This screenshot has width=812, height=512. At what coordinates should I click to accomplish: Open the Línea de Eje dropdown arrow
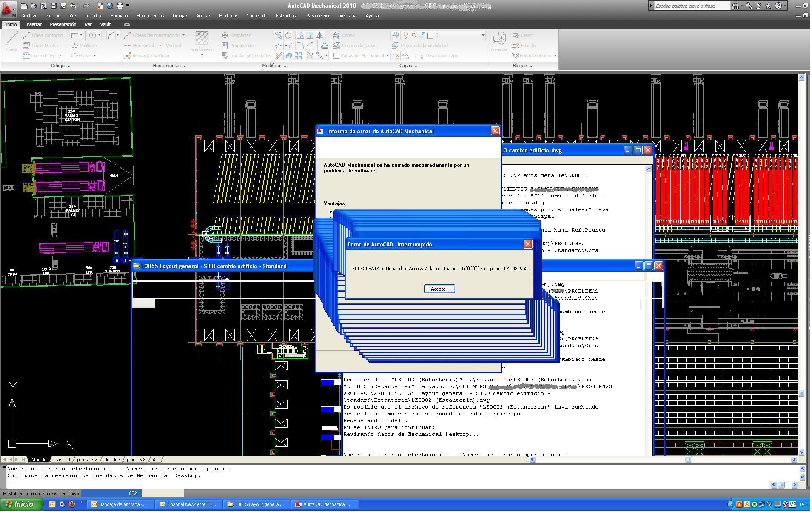(60, 56)
